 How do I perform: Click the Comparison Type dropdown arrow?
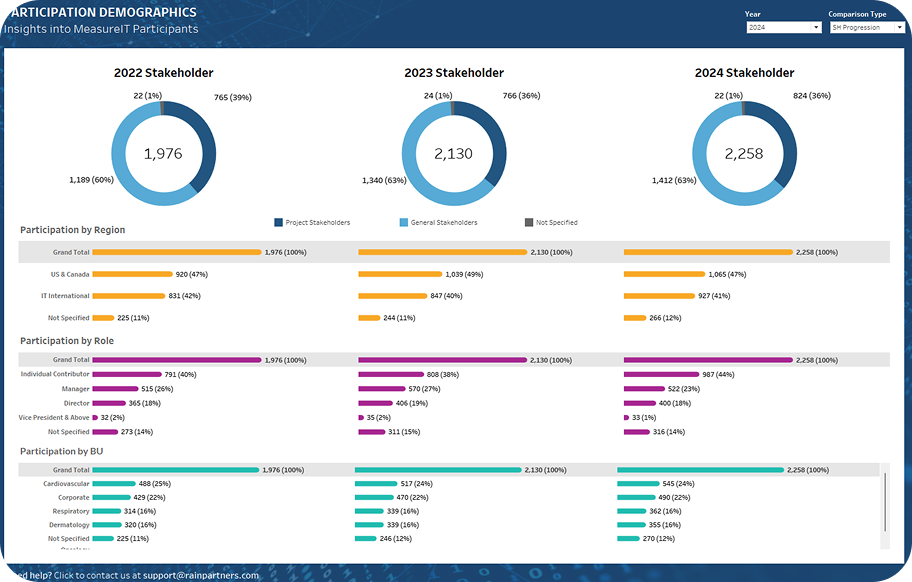tap(900, 28)
